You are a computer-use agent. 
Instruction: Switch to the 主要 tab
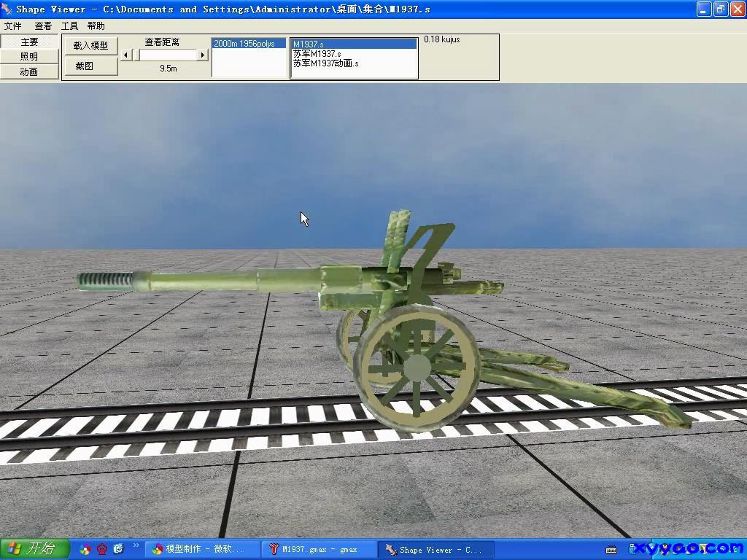29,42
